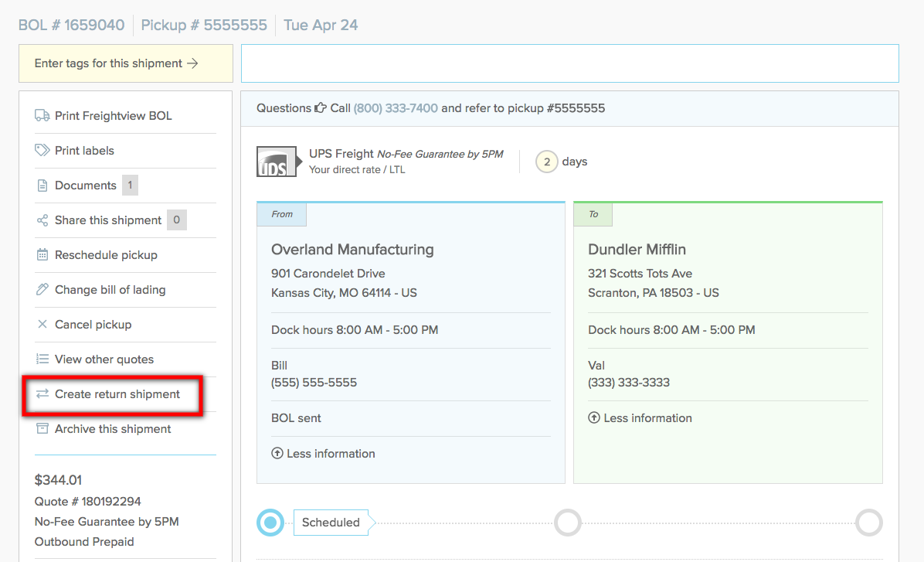Click the pencil icon beside Change bill of lading

pos(42,290)
